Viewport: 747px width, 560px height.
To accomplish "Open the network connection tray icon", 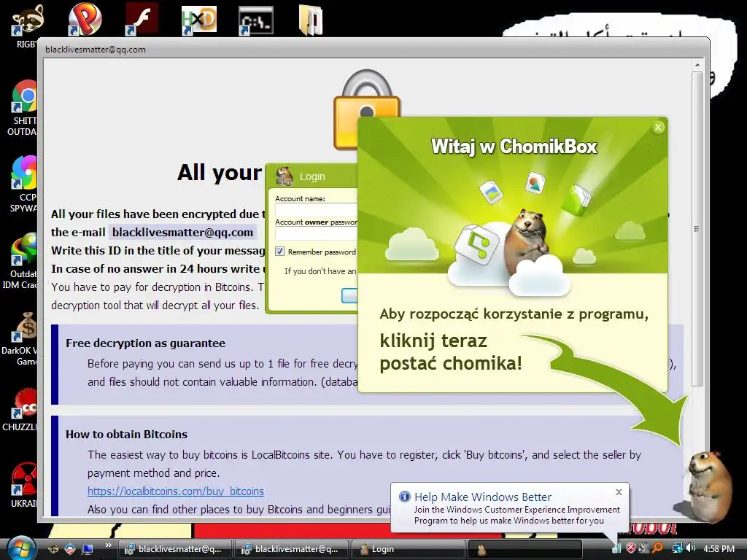I will (676, 548).
